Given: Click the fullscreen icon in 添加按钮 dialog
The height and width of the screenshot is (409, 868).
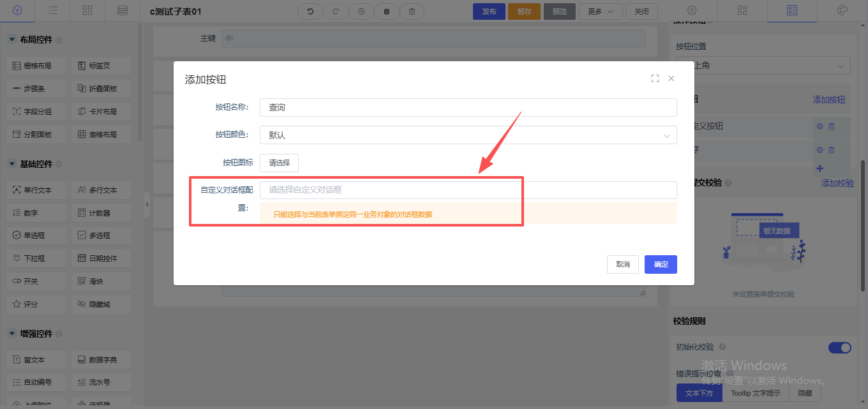Looking at the screenshot, I should coord(655,78).
